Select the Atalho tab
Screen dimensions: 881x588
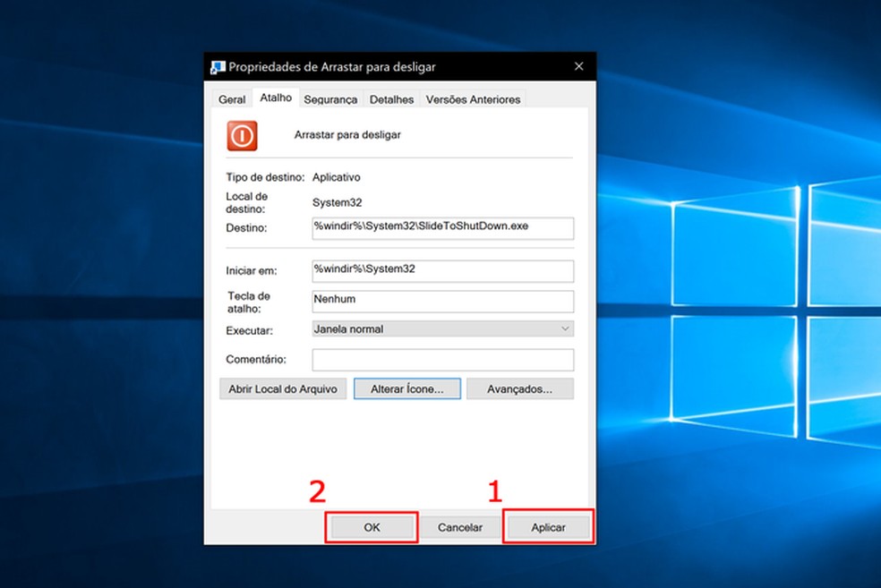click(276, 98)
